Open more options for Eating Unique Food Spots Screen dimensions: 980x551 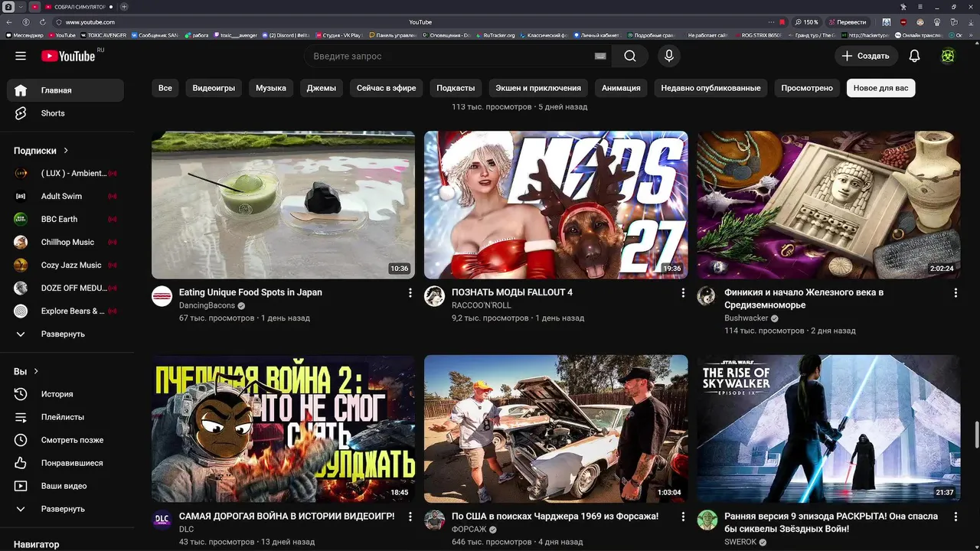pos(410,293)
